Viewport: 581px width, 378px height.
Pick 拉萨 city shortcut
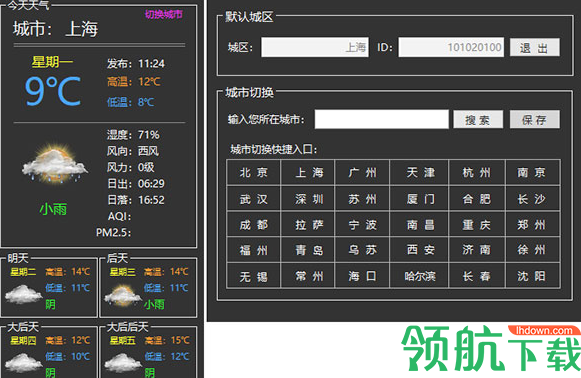[x=308, y=225]
